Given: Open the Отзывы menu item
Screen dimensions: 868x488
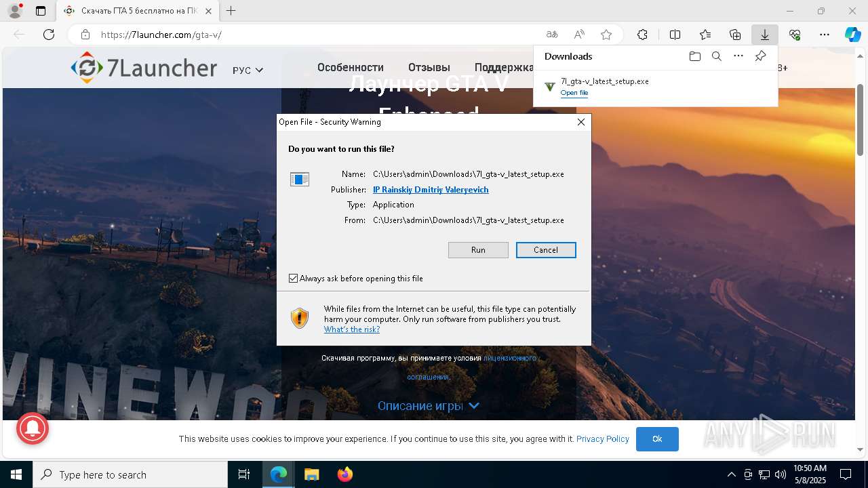Looking at the screenshot, I should (x=429, y=67).
